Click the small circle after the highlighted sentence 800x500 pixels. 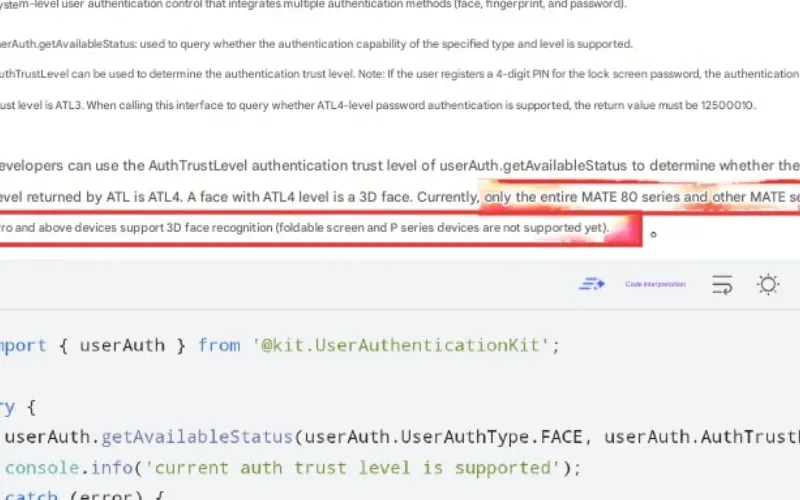pos(653,235)
